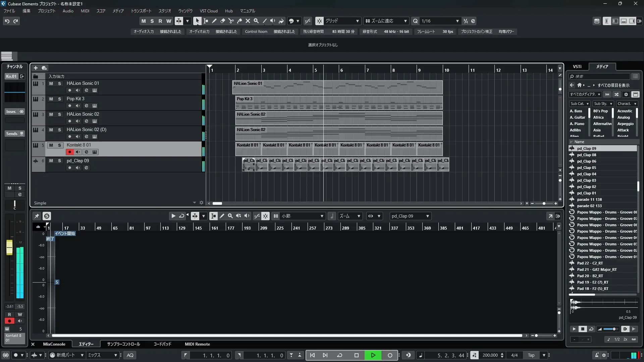
Task: Select the Scissors split tool
Action: coord(231,21)
